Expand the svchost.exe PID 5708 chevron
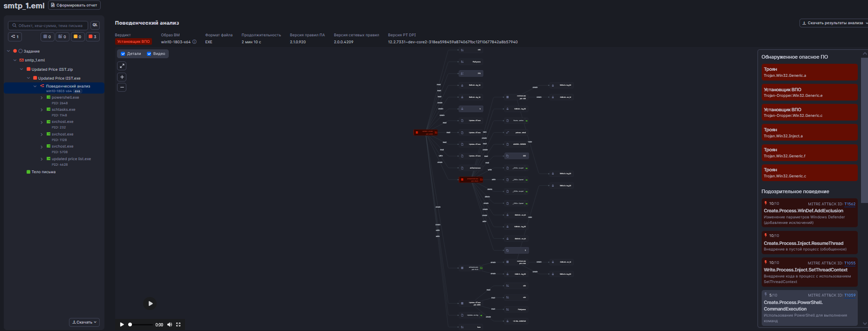The width and height of the screenshot is (868, 331). [42, 147]
